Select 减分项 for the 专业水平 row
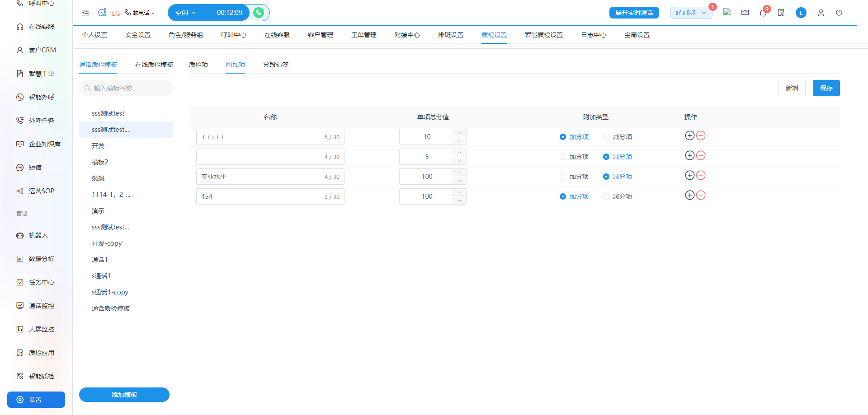 [x=618, y=177]
